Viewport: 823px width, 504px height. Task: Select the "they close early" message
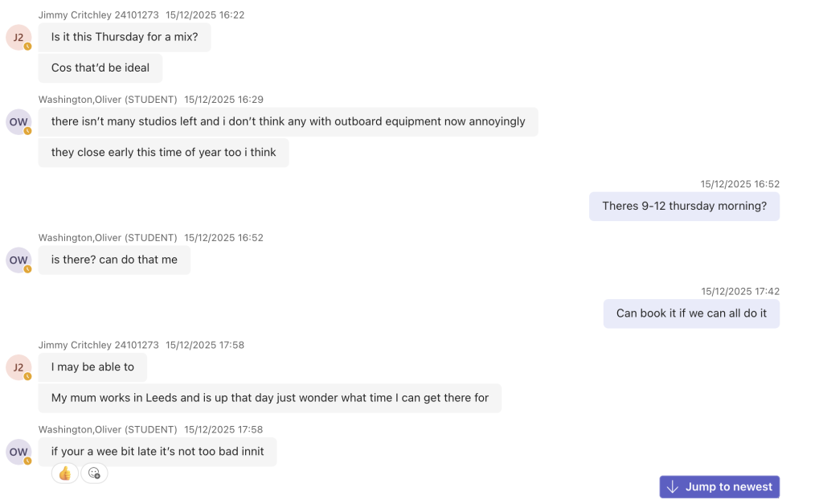click(163, 153)
